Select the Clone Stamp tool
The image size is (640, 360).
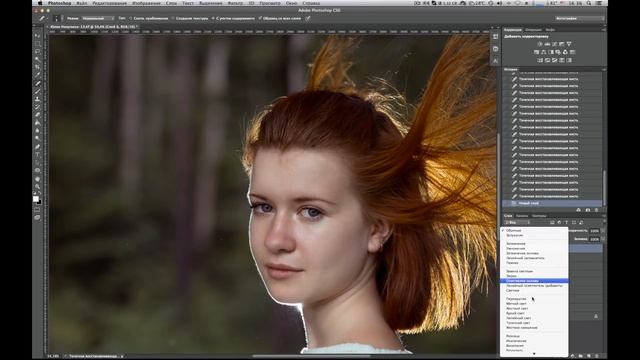point(37,100)
